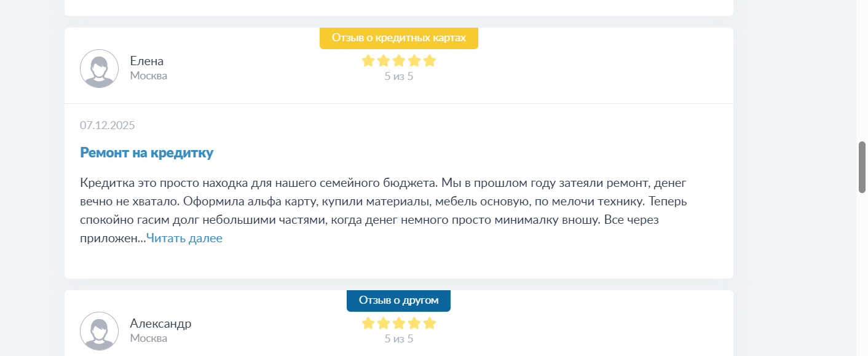Open the 'Ремонт на кредитку' review title

(x=146, y=153)
